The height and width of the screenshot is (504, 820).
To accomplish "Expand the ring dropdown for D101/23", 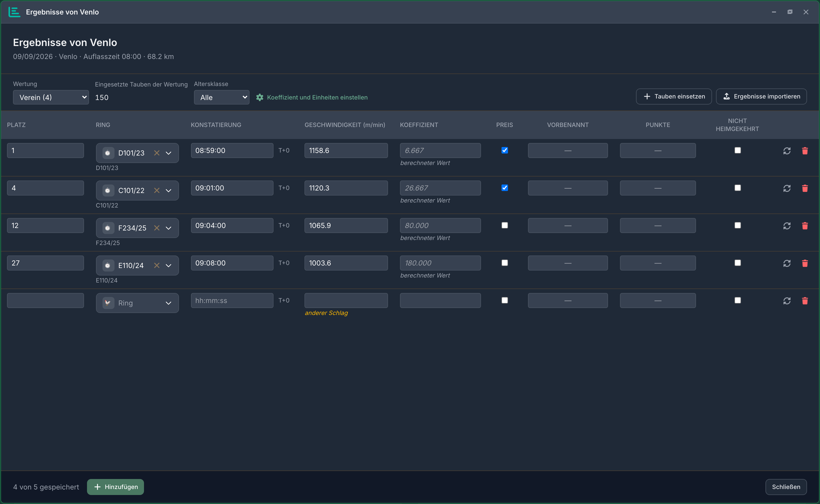I will [x=169, y=153].
